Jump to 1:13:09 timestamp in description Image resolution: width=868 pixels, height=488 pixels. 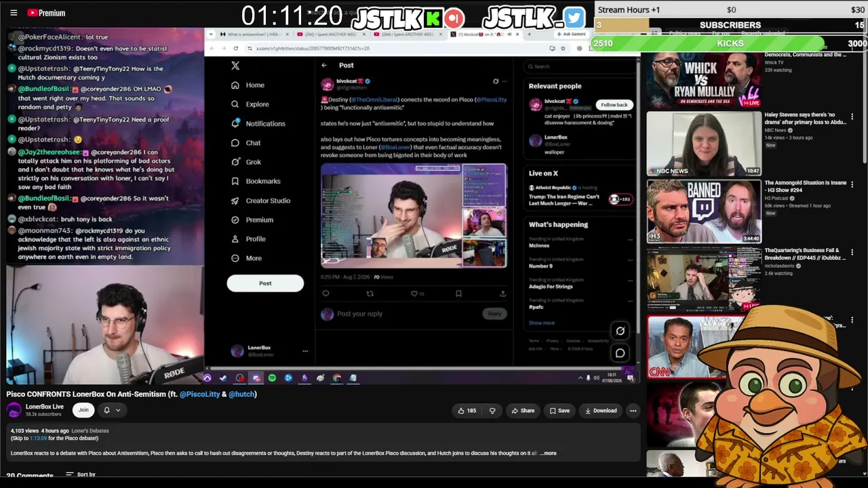(x=38, y=439)
